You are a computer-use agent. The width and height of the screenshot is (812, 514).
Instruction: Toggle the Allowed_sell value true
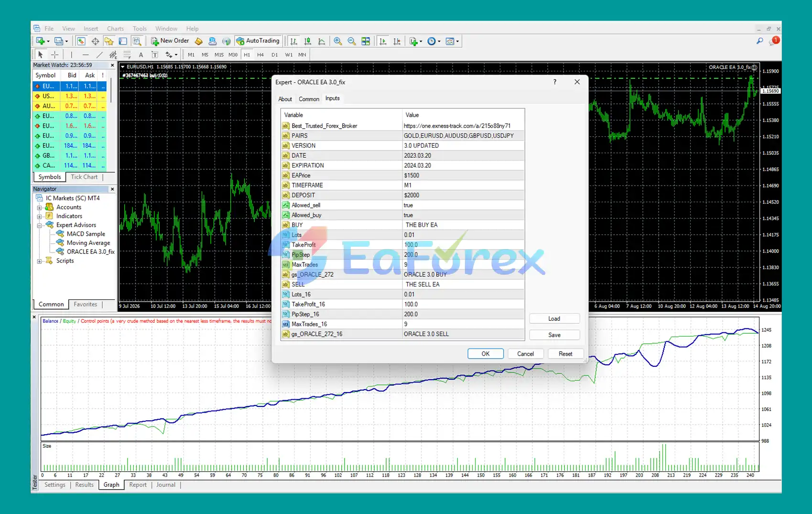[x=408, y=205]
